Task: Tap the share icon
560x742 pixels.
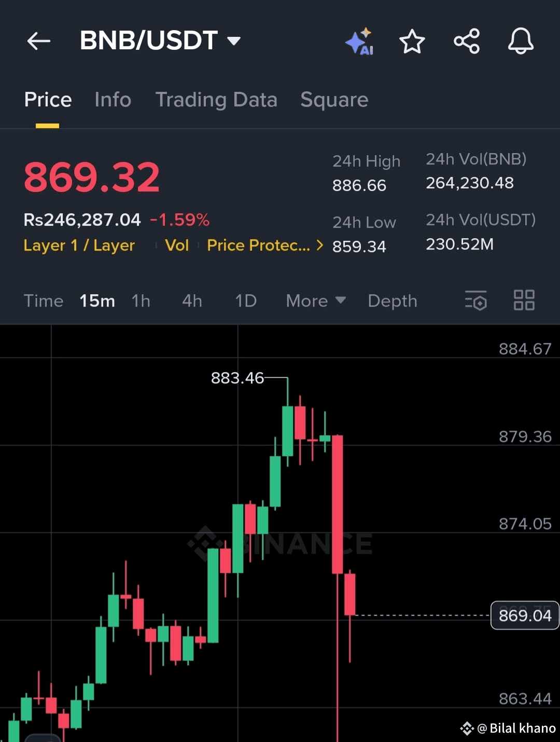Action: (x=467, y=41)
